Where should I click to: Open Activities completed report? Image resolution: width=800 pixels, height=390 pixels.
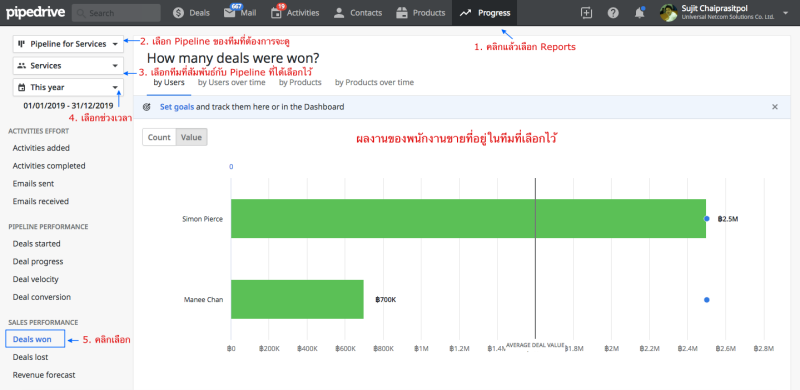coord(49,166)
